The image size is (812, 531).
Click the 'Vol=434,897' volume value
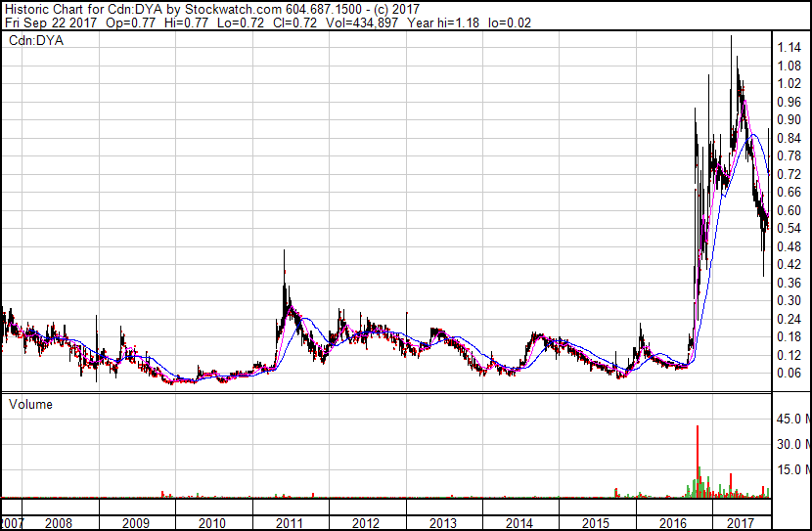tap(362, 22)
